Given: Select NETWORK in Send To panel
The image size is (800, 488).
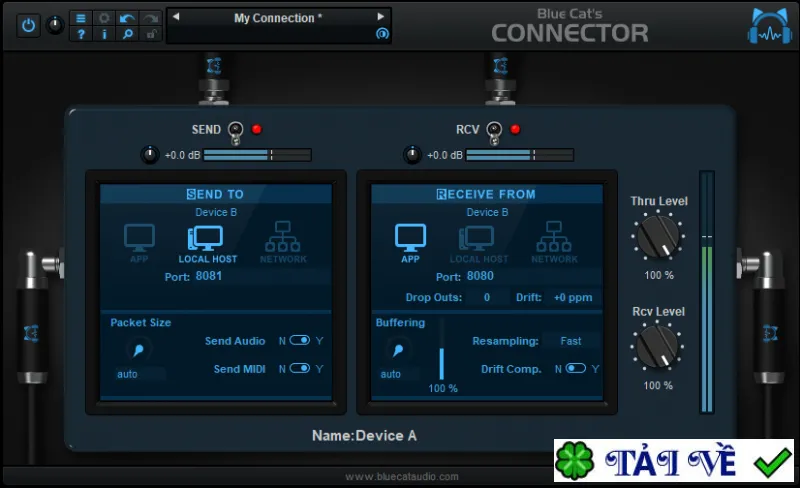Looking at the screenshot, I should click(283, 242).
